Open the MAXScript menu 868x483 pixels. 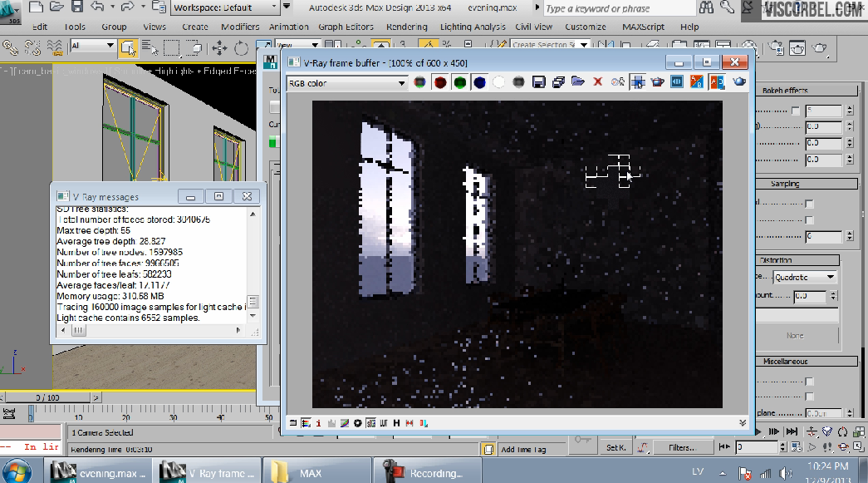pos(643,27)
